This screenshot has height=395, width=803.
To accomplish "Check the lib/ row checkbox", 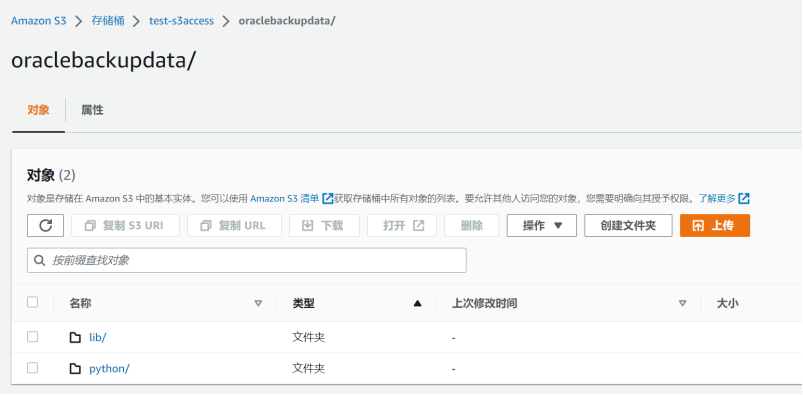I will tap(32, 337).
